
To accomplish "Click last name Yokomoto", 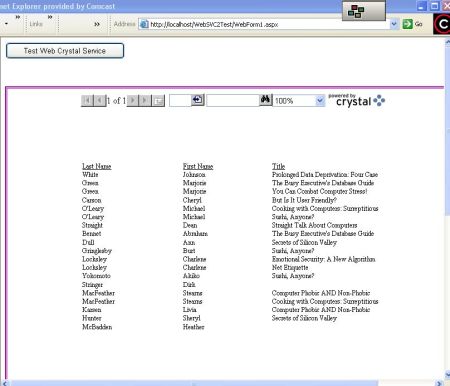I will pyautogui.click(x=96, y=276).
